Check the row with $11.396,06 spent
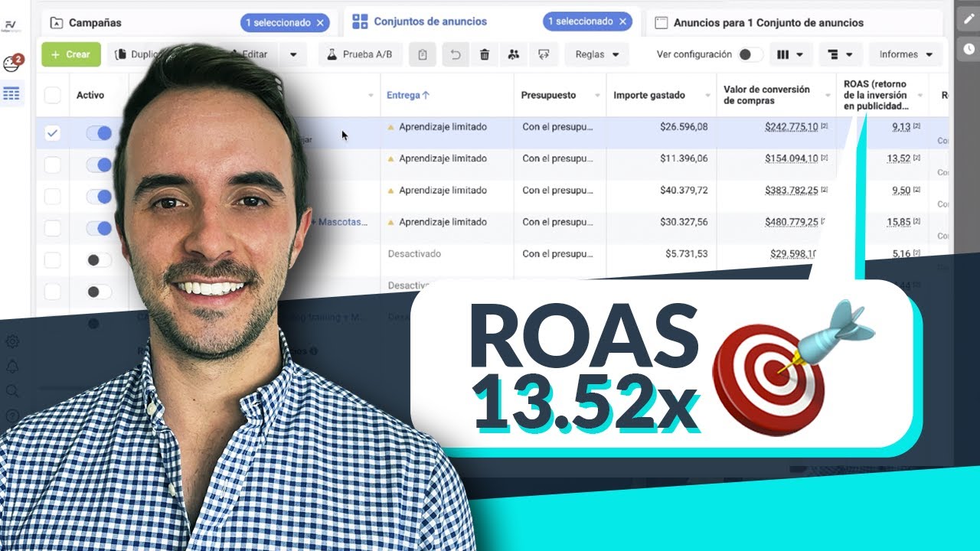 [x=52, y=165]
